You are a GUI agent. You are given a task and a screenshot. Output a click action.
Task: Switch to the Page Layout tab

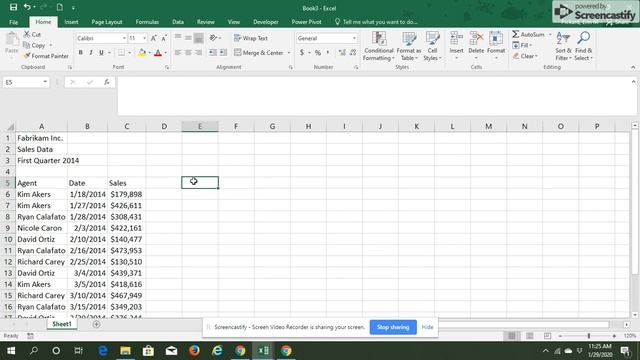107,22
